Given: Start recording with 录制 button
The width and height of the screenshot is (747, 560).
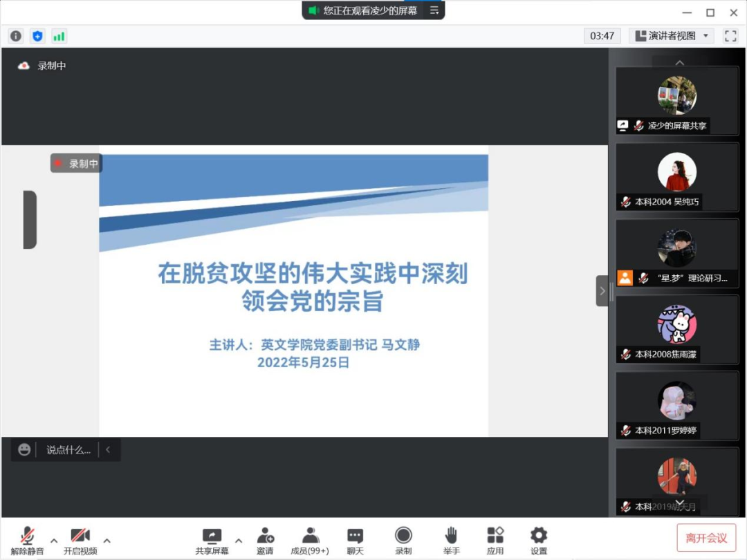Looking at the screenshot, I should pos(403,541).
